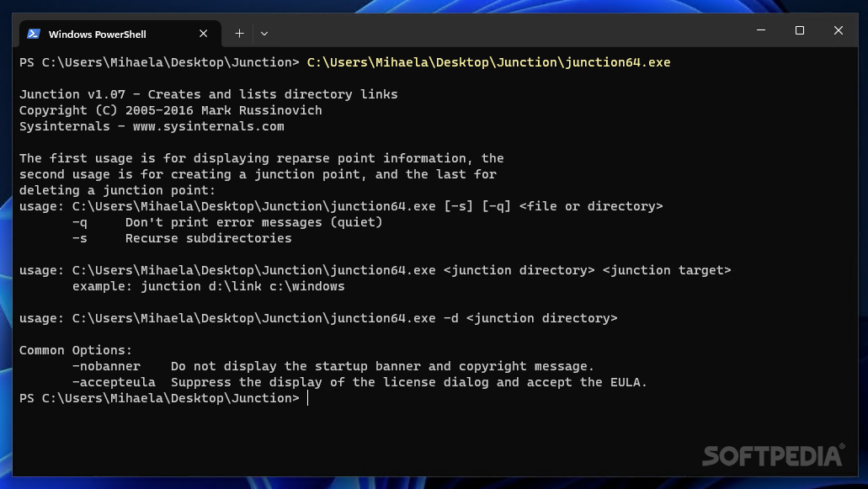Click usage line with -d option
Viewport: 868px width, 489px height.
318,319
